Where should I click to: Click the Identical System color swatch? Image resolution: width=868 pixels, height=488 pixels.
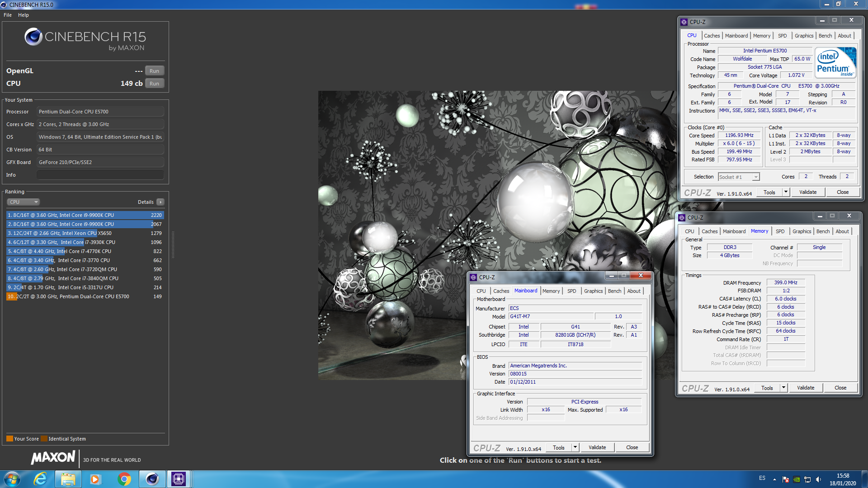44,439
